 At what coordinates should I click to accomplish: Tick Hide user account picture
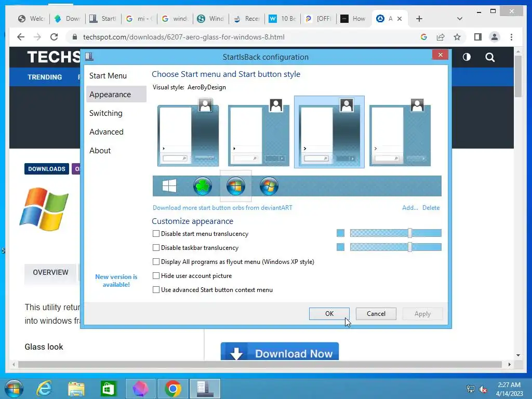coord(156,275)
